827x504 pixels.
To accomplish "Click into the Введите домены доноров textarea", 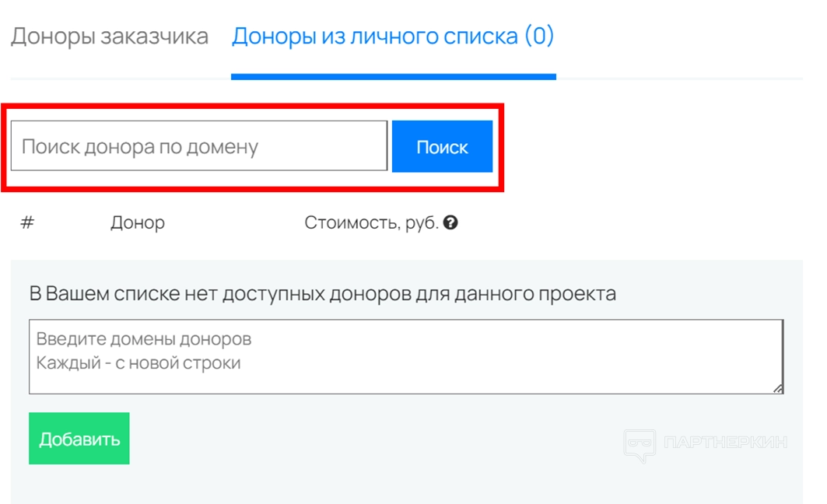I will coord(405,356).
